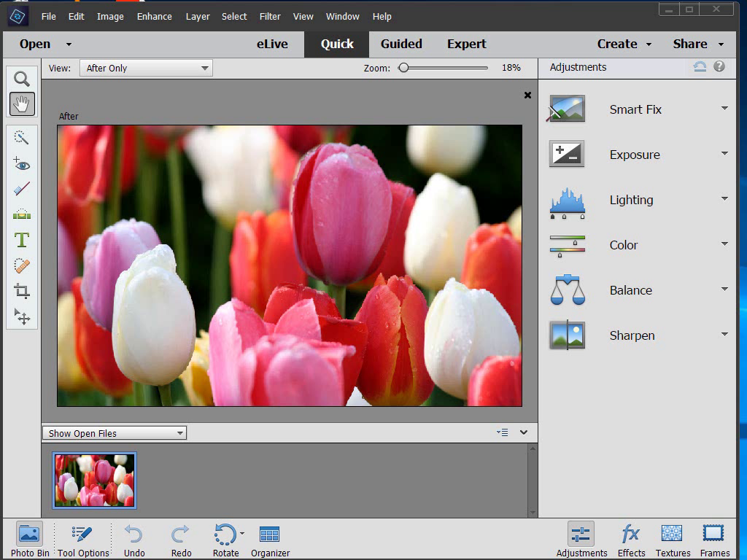Open the Organizer
Viewport: 747px width, 560px height.
tap(270, 540)
